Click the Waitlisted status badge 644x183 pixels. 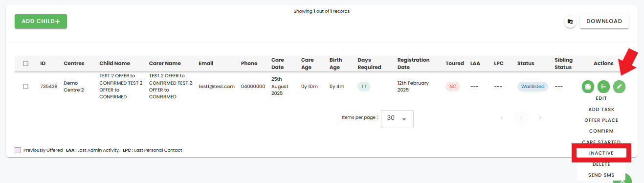(533, 87)
